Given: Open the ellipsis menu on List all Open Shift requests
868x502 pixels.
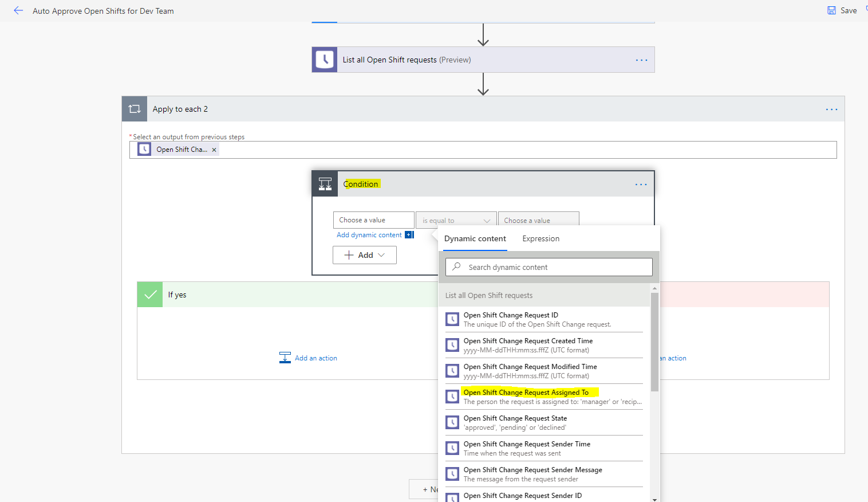Looking at the screenshot, I should 641,60.
